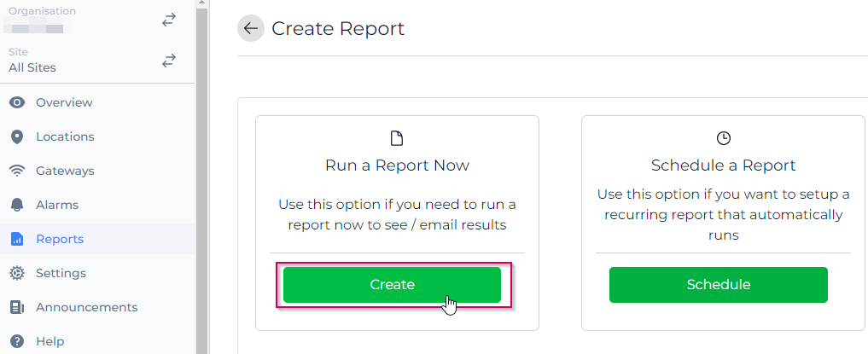This screenshot has width=868, height=354.
Task: Click the Alarms bell icon
Action: coord(16,205)
